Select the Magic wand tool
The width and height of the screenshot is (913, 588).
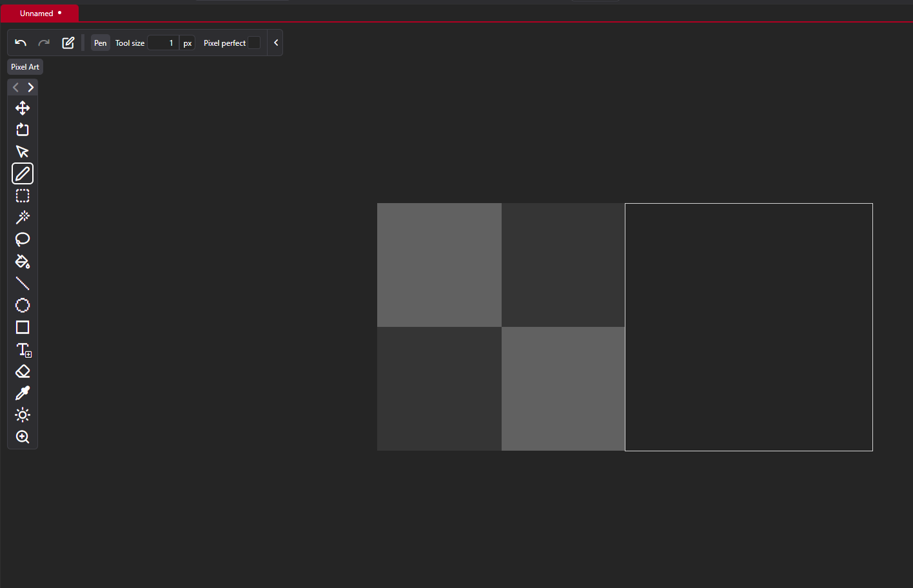23,217
